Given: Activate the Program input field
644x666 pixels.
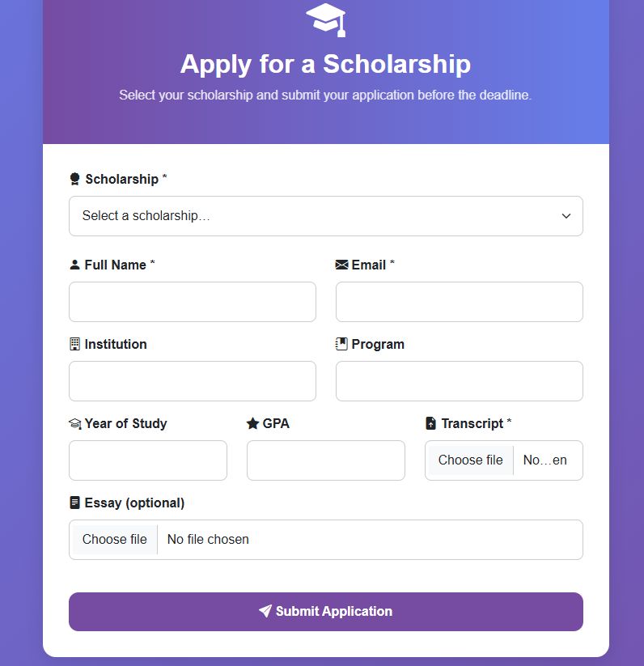Looking at the screenshot, I should coord(459,381).
